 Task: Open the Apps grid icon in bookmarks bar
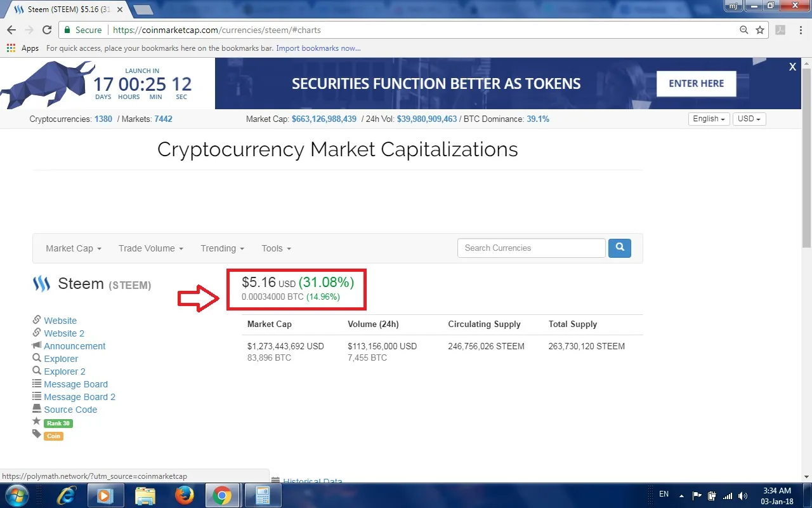point(11,48)
